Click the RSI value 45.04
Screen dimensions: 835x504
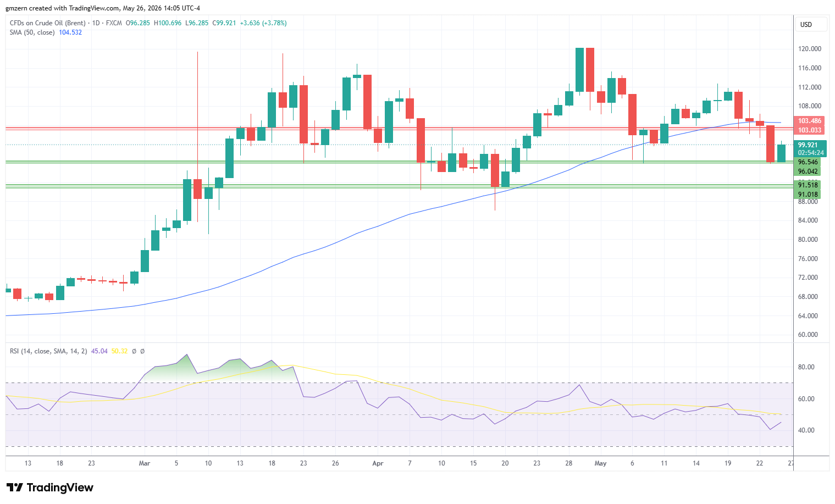coord(99,351)
